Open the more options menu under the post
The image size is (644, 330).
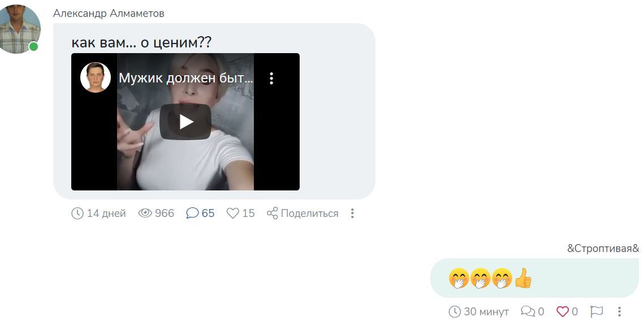[352, 213]
